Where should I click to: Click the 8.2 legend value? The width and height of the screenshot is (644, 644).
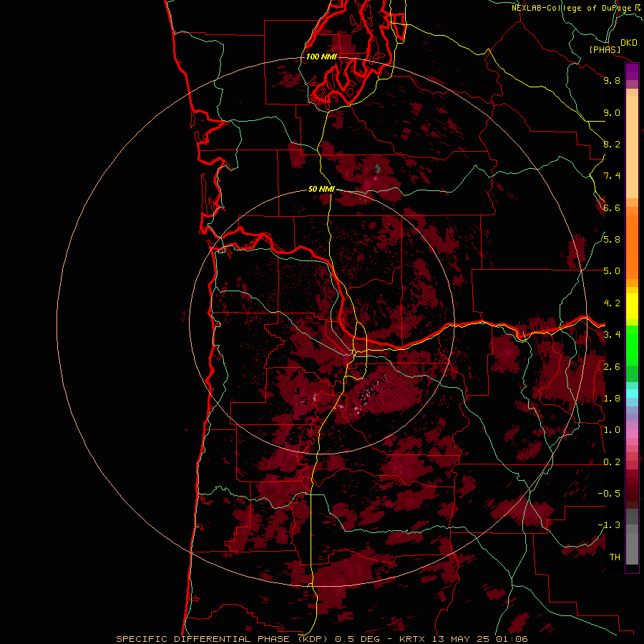point(612,144)
